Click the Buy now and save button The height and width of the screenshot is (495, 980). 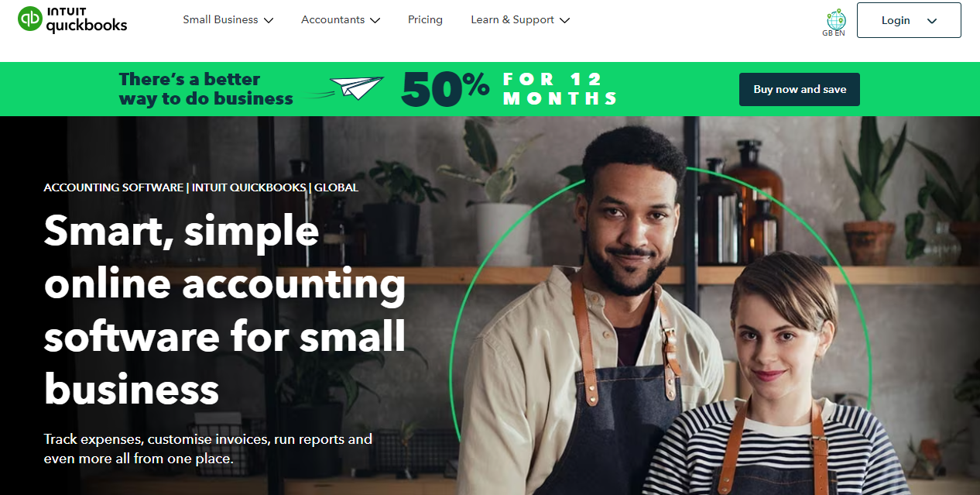800,89
